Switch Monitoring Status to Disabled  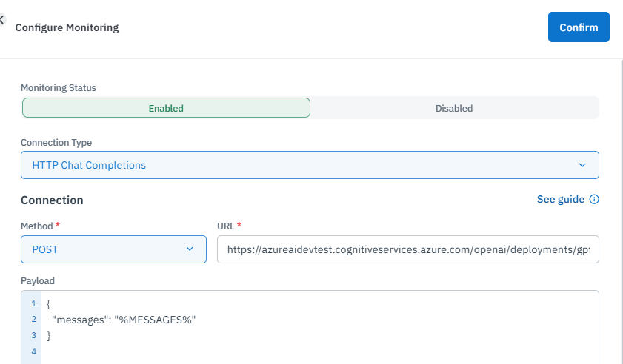tap(454, 108)
